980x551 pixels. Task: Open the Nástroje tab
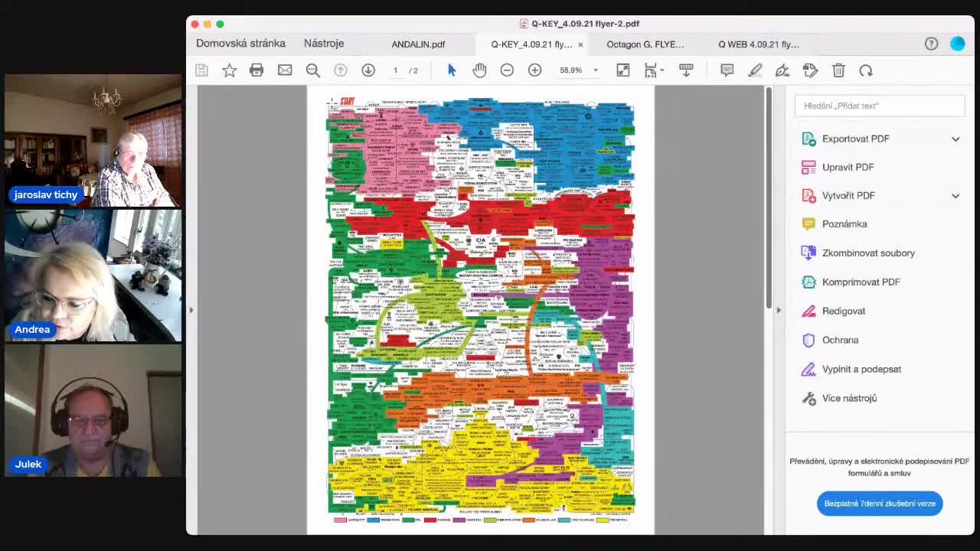tap(324, 44)
